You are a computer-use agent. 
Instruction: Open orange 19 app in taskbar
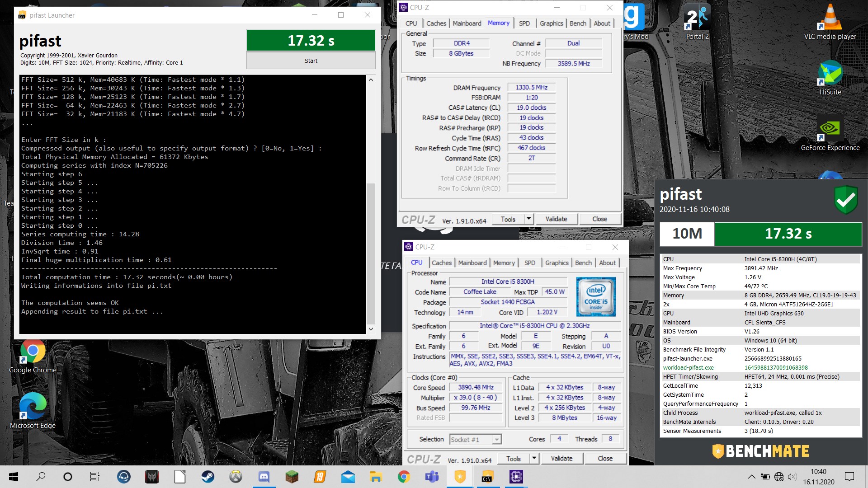(320, 477)
